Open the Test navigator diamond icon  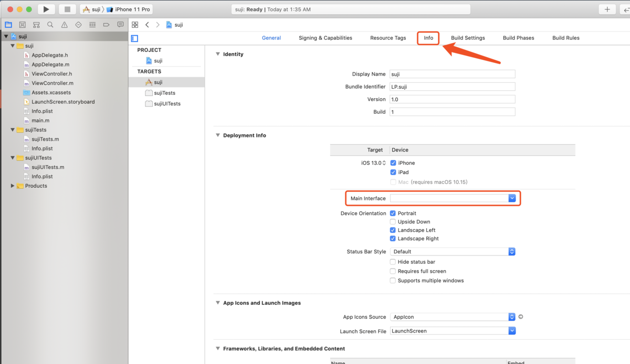pyautogui.click(x=79, y=25)
